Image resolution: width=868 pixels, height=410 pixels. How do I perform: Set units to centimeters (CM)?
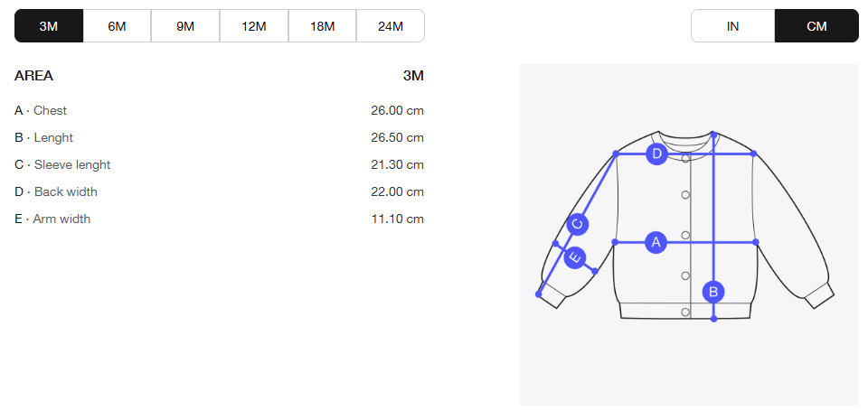coord(816,26)
